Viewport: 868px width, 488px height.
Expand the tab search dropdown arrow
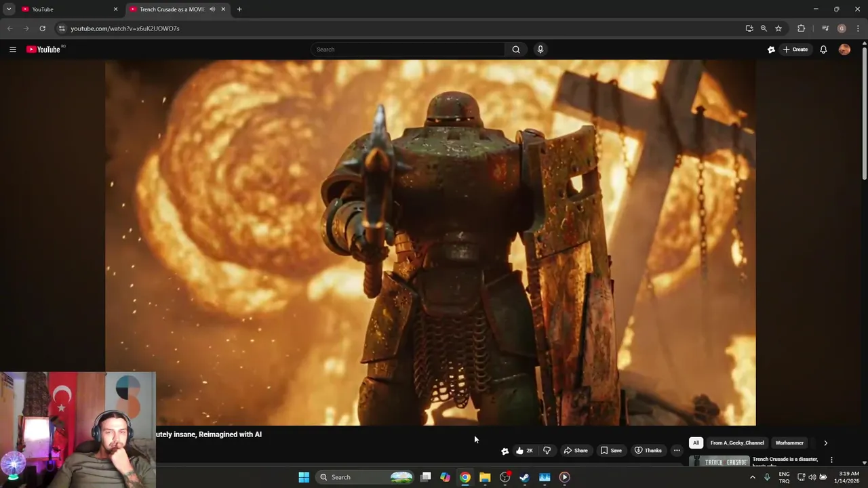(x=9, y=9)
